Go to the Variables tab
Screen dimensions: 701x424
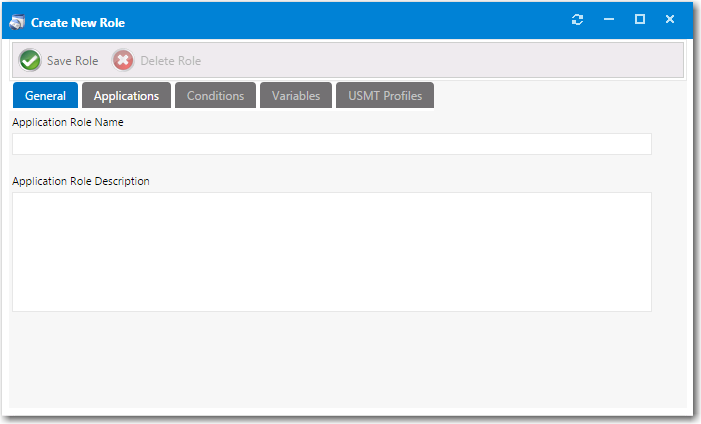[296, 96]
